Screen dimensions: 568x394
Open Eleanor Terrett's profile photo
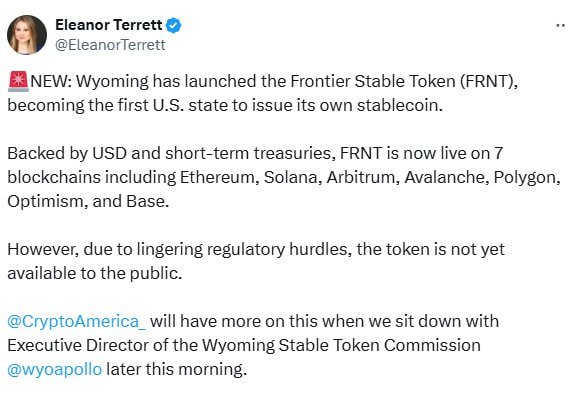point(27,35)
